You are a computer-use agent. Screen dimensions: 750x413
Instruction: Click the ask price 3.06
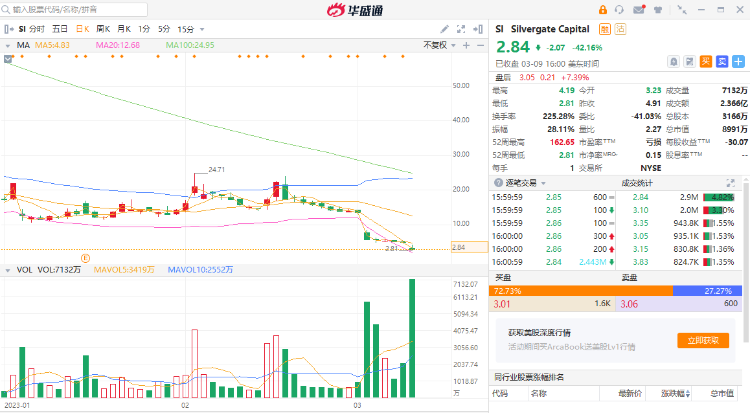(629, 304)
